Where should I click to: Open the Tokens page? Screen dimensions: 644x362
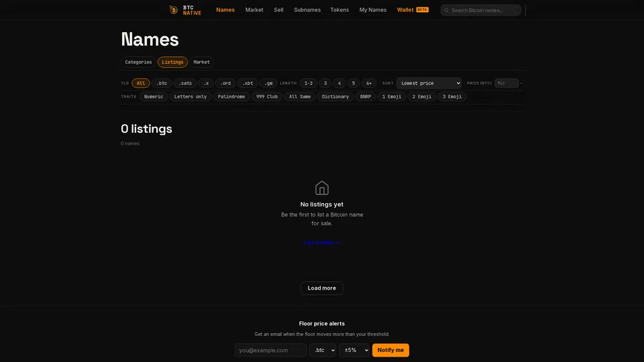(x=339, y=10)
